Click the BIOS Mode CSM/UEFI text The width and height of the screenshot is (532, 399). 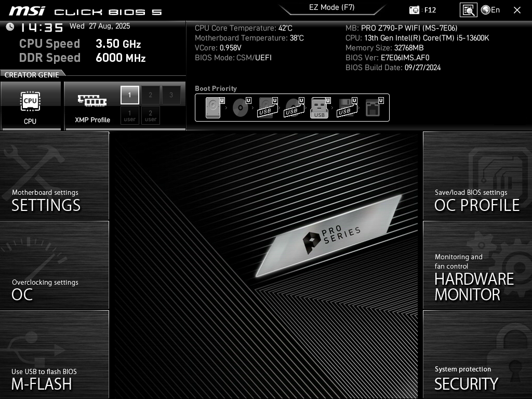(233, 58)
